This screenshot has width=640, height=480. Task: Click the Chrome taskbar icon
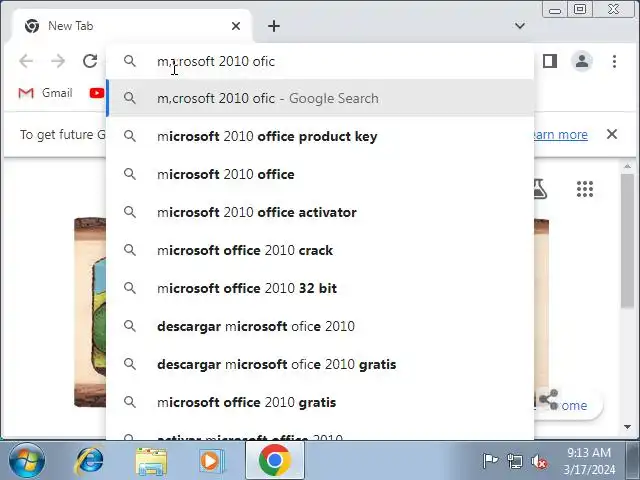pyautogui.click(x=275, y=460)
